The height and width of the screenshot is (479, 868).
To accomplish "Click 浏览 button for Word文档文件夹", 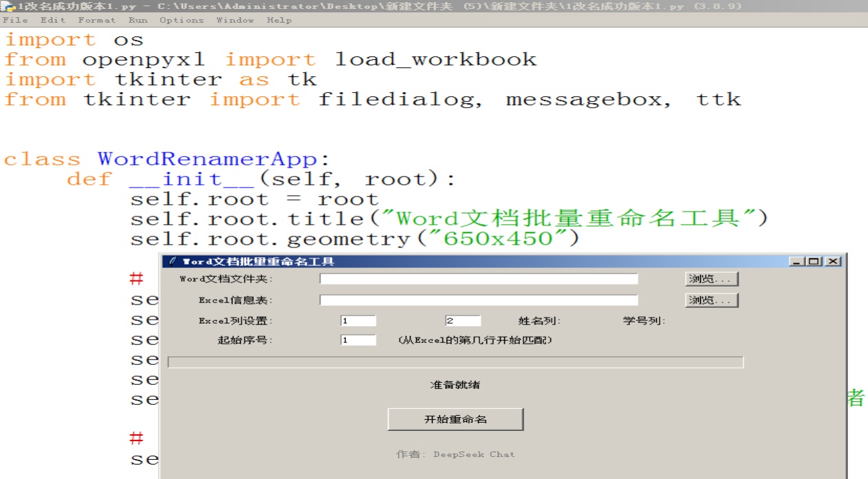I will [x=712, y=279].
